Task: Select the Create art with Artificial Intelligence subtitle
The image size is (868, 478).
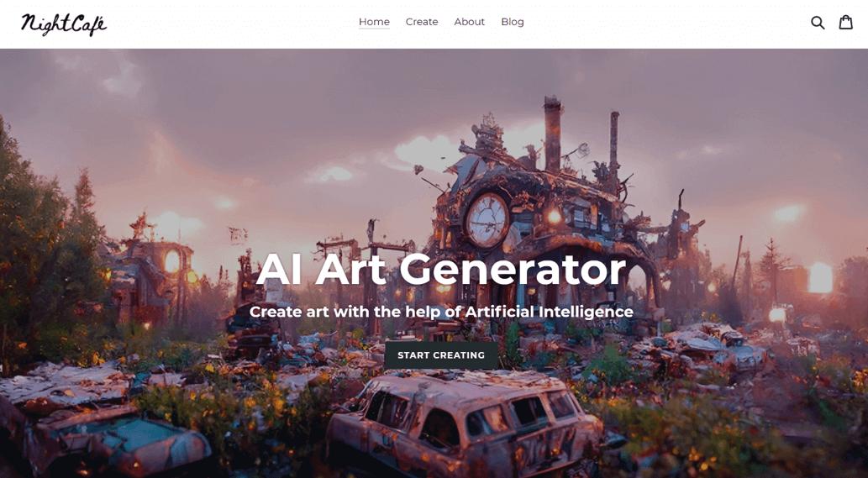Action: pyautogui.click(x=441, y=312)
